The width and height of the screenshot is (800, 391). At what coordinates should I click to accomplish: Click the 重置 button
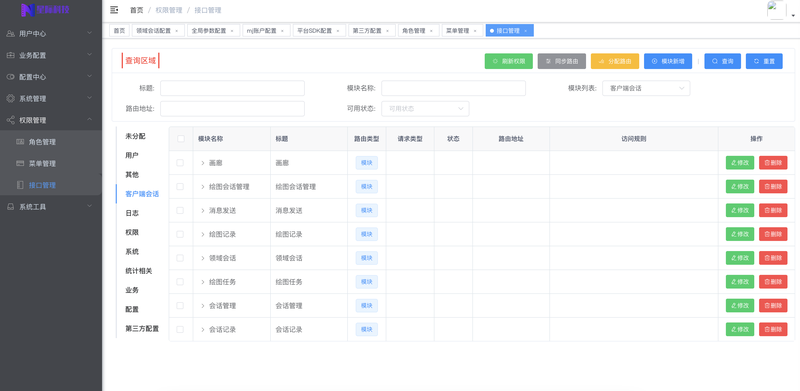click(764, 61)
